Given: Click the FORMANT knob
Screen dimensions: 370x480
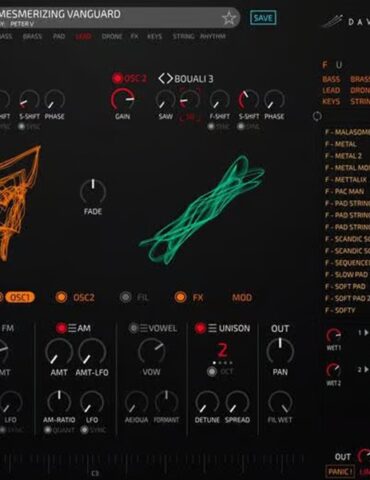Looking at the screenshot, I should [x=166, y=402].
